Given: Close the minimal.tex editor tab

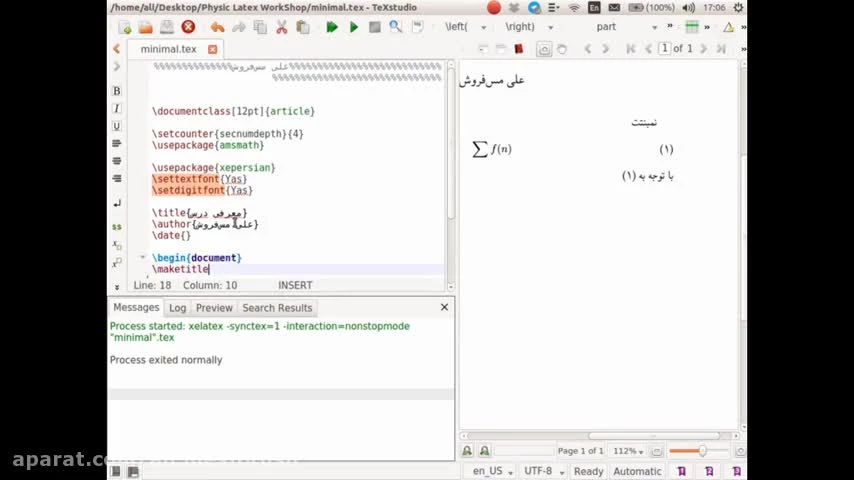Looking at the screenshot, I should tap(212, 49).
